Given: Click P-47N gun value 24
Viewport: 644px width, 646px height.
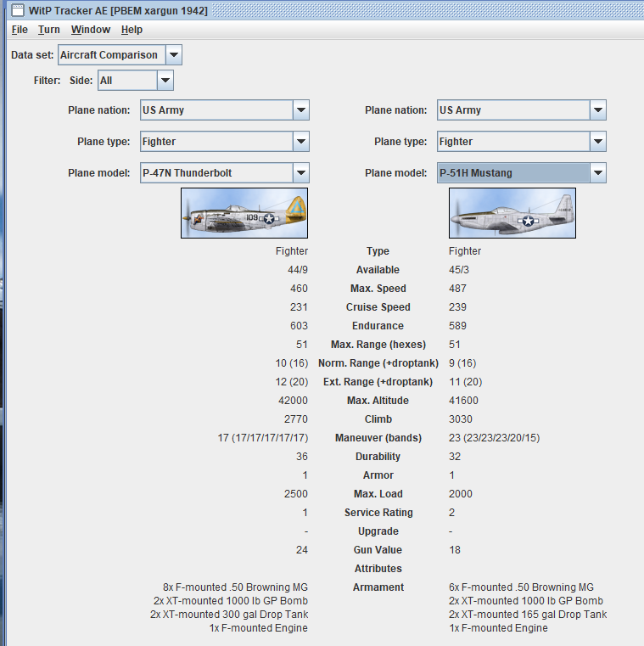Looking at the screenshot, I should point(302,549).
